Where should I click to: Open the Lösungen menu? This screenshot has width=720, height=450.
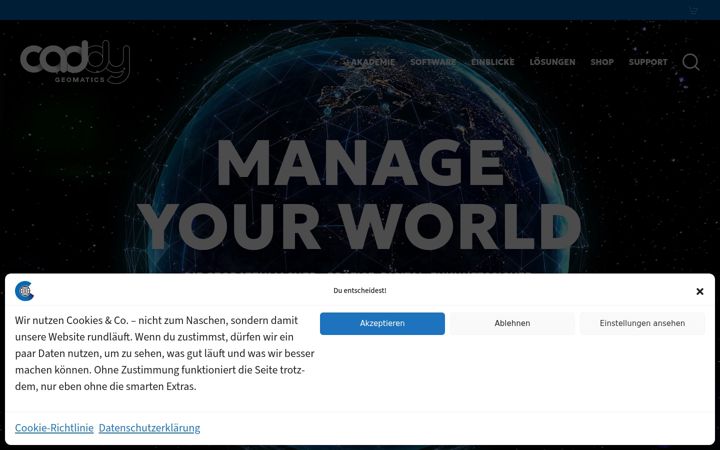[x=552, y=62]
